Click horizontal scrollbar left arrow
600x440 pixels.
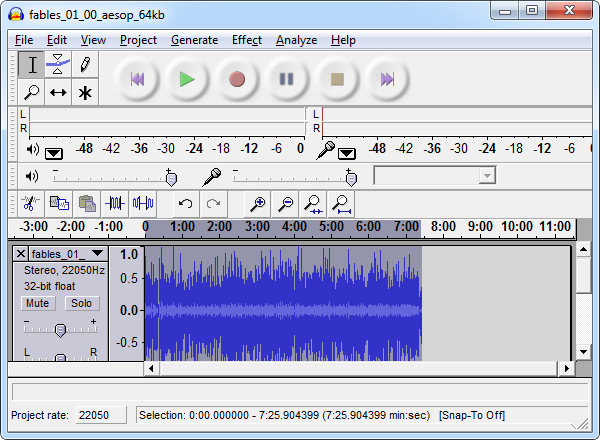[x=151, y=368]
